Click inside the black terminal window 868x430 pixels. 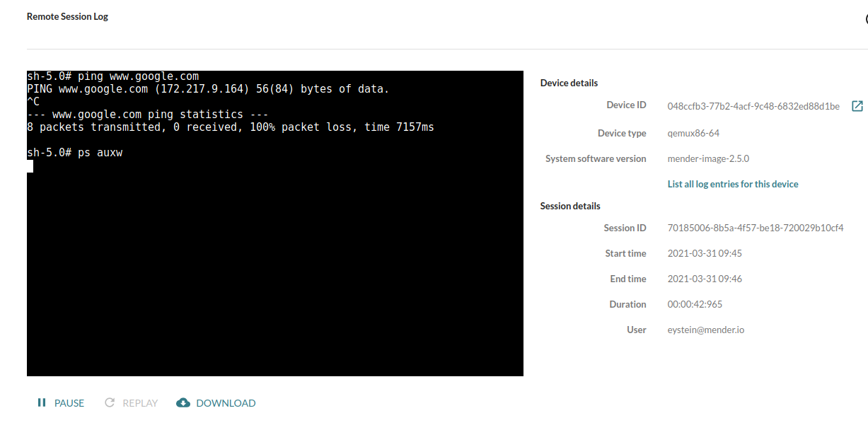point(275,223)
